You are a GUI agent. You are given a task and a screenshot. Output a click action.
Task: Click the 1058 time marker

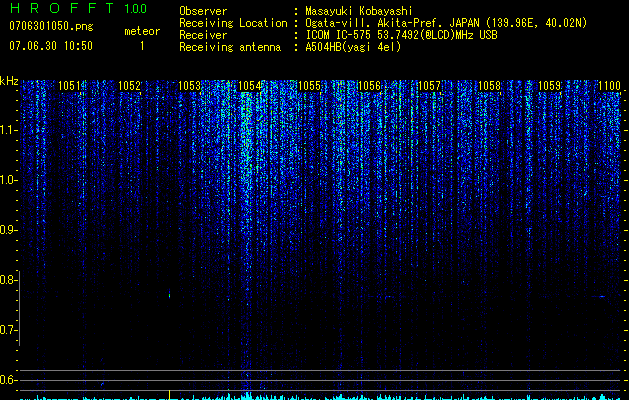pos(489,85)
